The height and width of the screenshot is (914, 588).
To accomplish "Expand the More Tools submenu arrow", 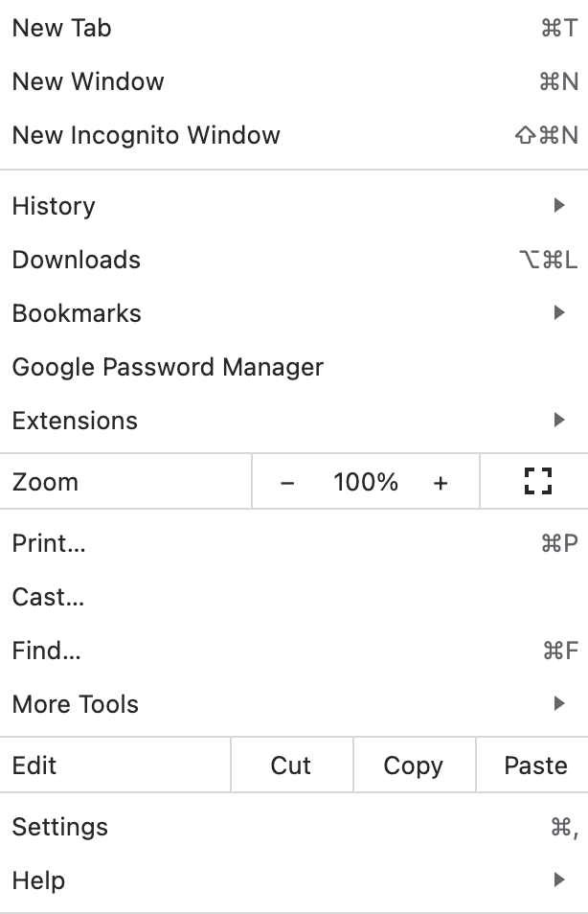I will [559, 703].
